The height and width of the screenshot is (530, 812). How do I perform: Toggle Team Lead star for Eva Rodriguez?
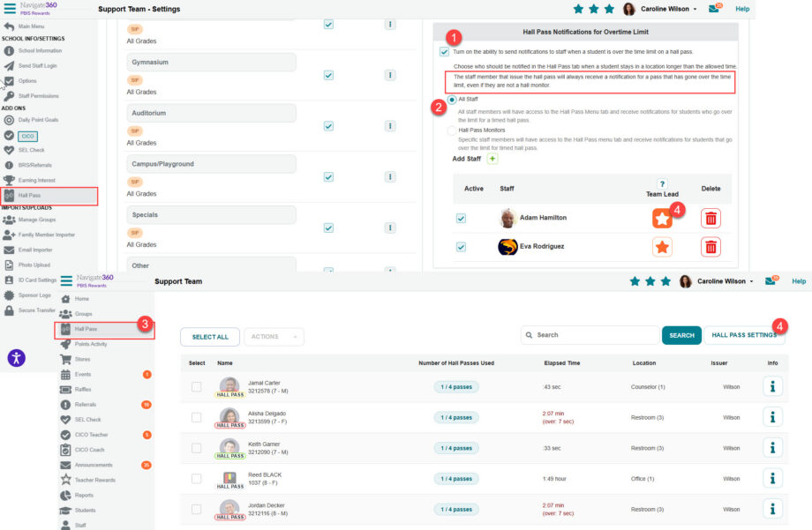tap(662, 248)
